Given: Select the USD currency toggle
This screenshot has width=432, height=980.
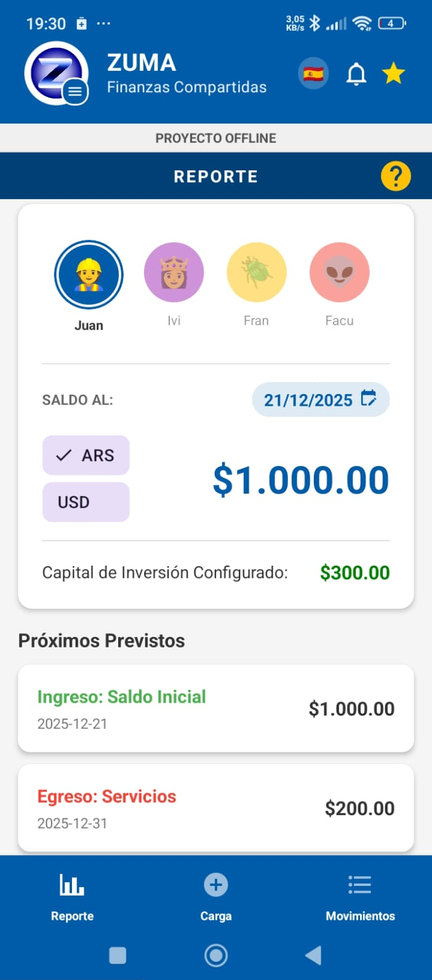Looking at the screenshot, I should click(x=86, y=502).
